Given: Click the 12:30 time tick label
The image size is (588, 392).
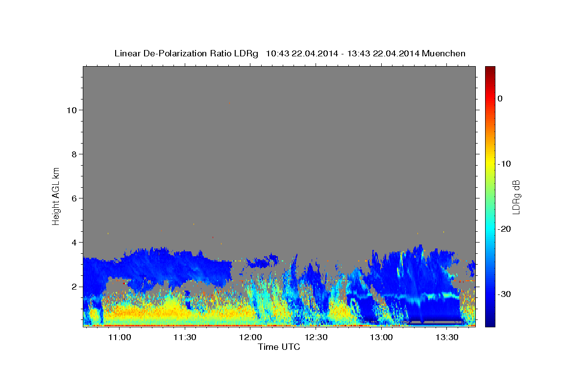Looking at the screenshot, I should point(316,337).
